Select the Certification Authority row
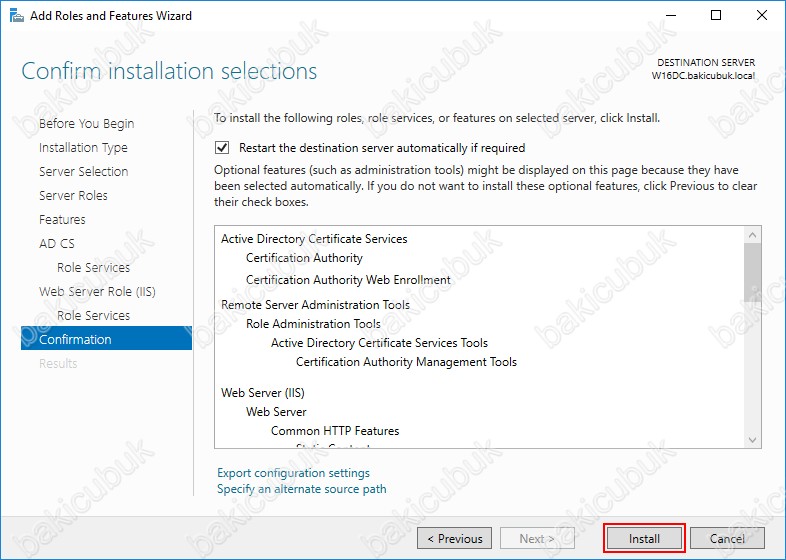The width and height of the screenshot is (786, 560). pos(304,258)
